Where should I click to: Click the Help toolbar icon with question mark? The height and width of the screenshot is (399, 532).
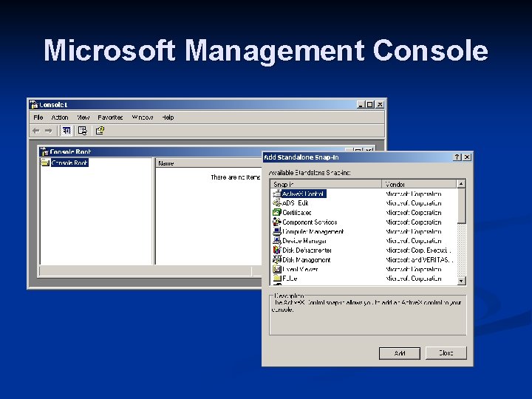100,131
